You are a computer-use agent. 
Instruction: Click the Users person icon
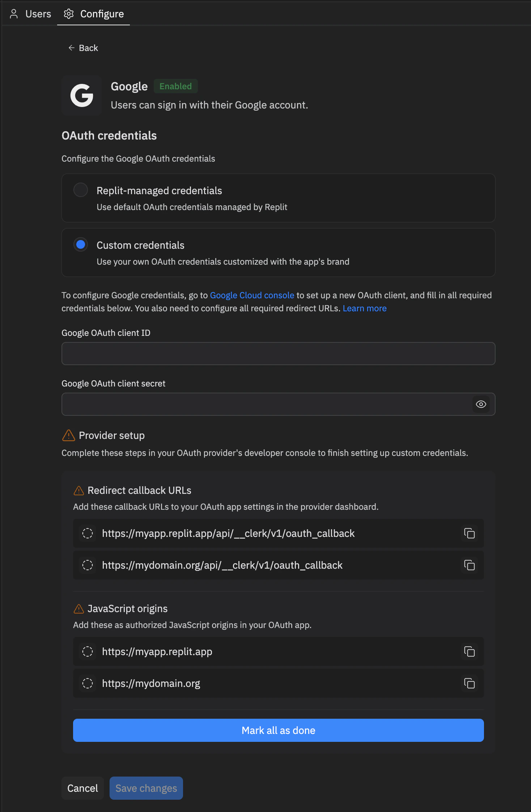coord(14,14)
